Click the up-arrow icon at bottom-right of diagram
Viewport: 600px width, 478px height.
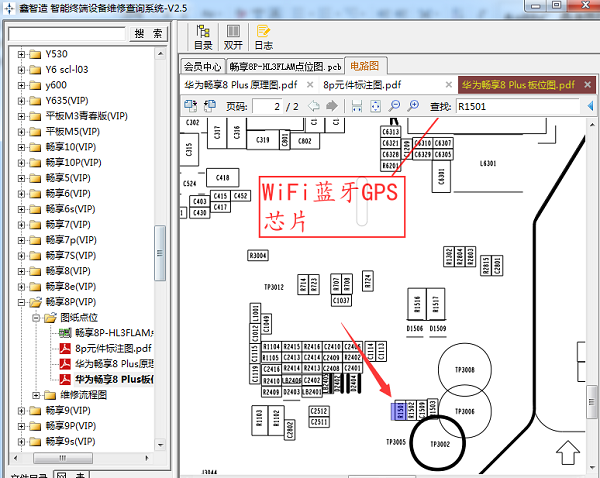568,452
